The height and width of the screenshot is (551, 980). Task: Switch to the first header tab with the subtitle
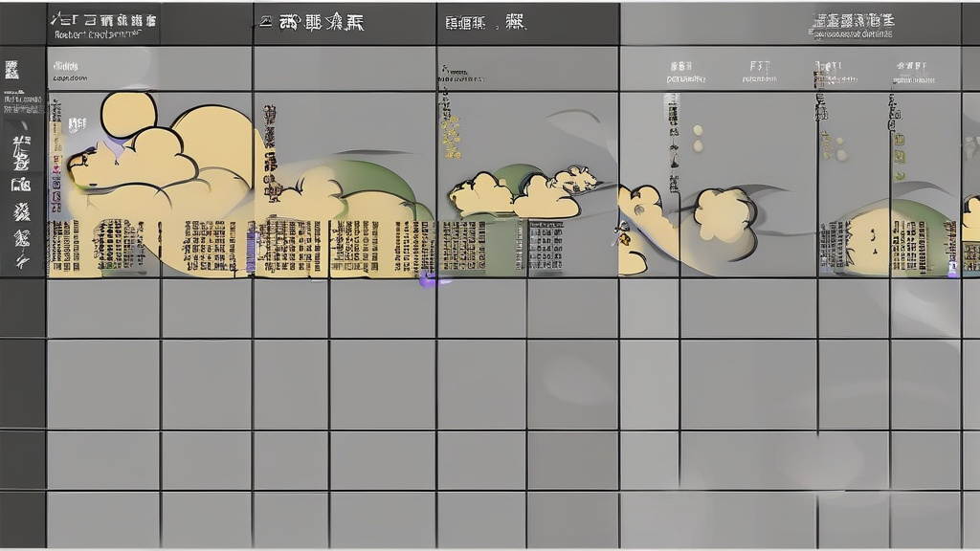click(103, 25)
